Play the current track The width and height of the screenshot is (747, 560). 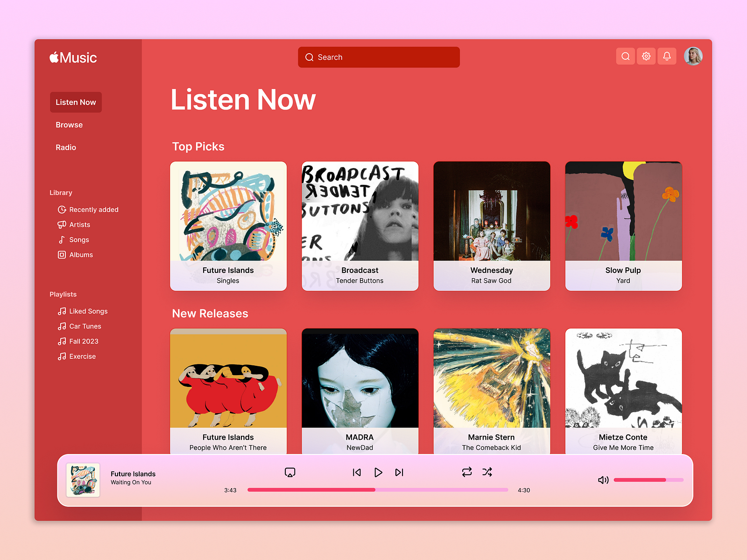tap(378, 472)
